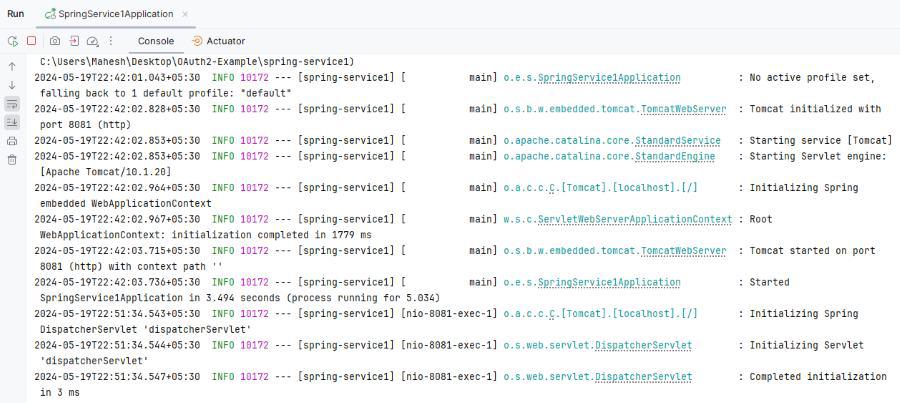The width and height of the screenshot is (900, 403).
Task: Click timestamp 2024-05-19T22:51:34.547+05:30
Action: [x=117, y=377]
